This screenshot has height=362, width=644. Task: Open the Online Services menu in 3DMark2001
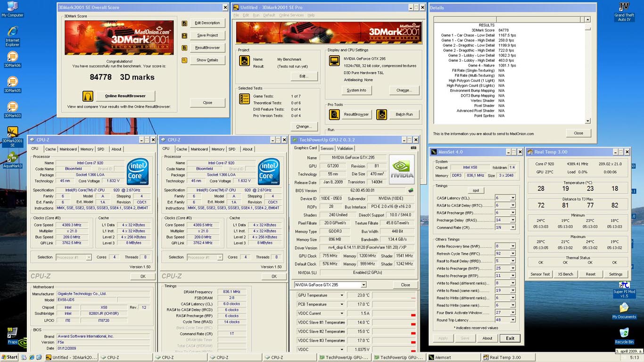pos(291,16)
